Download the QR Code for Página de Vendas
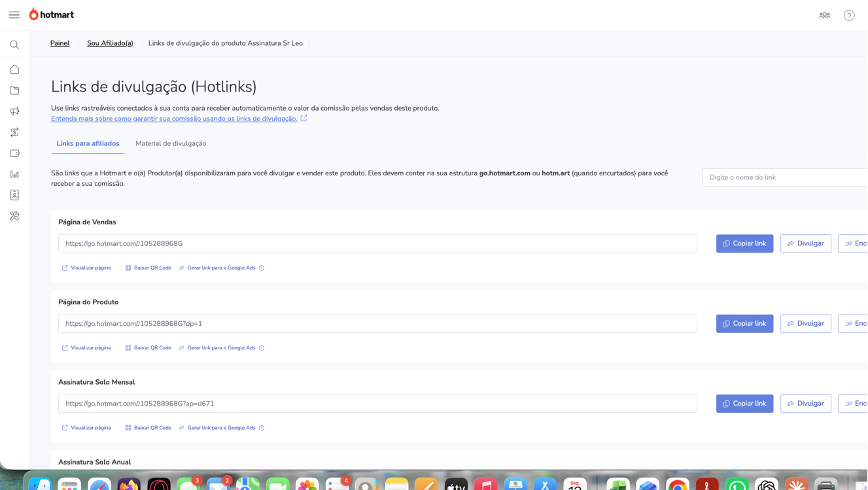The width and height of the screenshot is (868, 490). (148, 268)
